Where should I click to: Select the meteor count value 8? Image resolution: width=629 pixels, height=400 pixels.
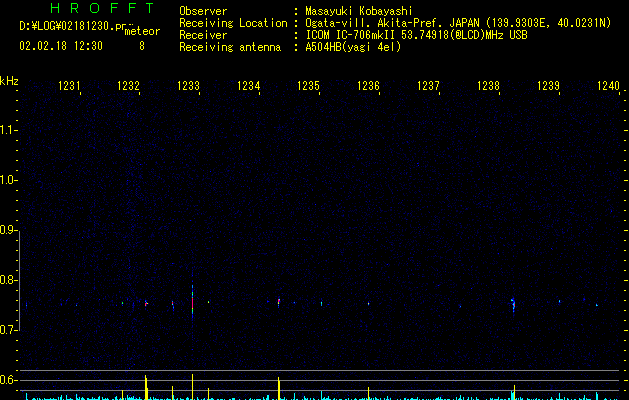pos(142,46)
